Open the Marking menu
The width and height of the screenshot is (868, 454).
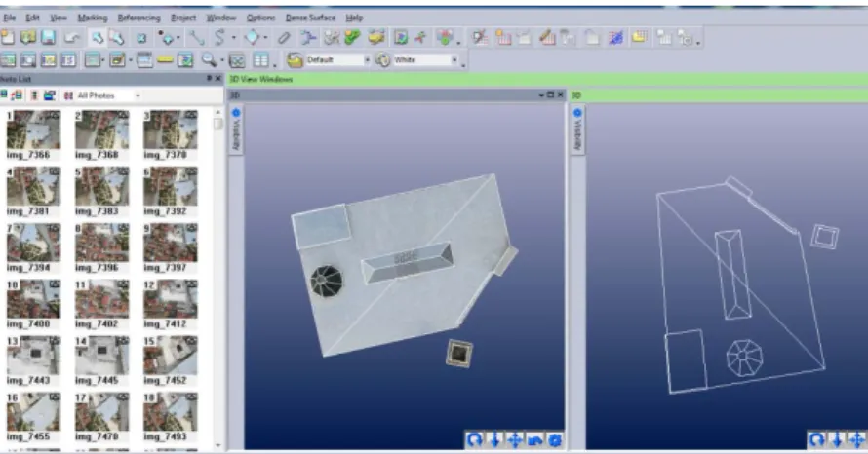pos(93,18)
